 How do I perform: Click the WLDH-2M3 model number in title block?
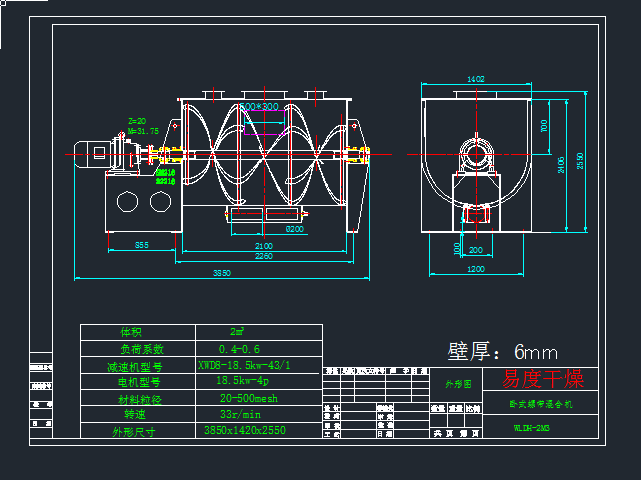tap(532, 427)
